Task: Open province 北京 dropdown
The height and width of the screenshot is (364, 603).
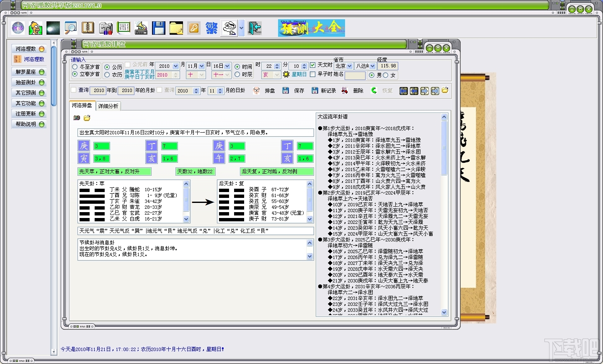Action: pyautogui.click(x=350, y=66)
